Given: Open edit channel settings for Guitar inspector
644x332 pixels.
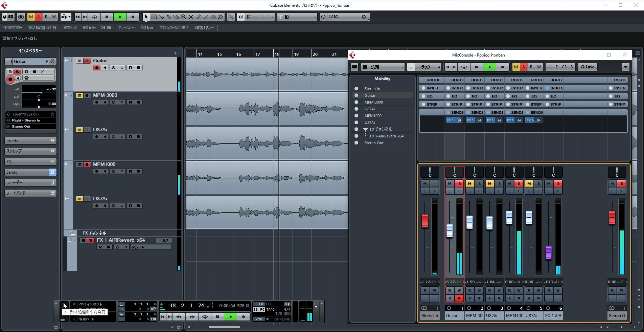Looking at the screenshot, I should (53, 61).
